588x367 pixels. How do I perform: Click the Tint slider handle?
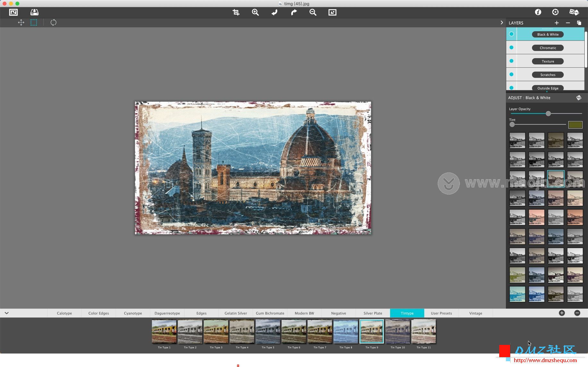click(512, 124)
